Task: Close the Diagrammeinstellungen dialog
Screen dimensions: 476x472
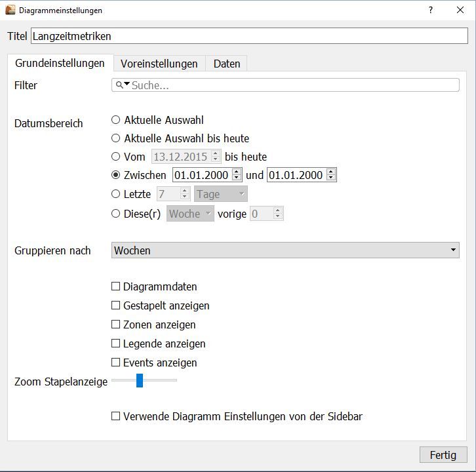Action: pyautogui.click(x=461, y=10)
